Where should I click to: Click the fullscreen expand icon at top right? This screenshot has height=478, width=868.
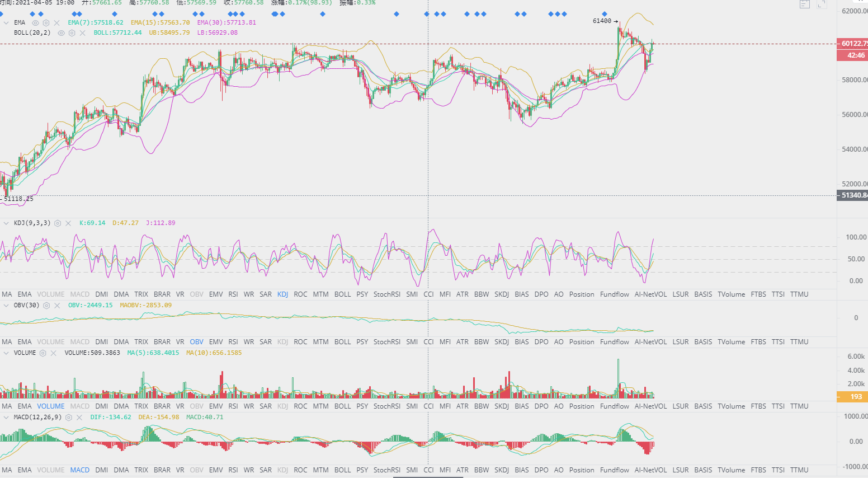point(822,4)
